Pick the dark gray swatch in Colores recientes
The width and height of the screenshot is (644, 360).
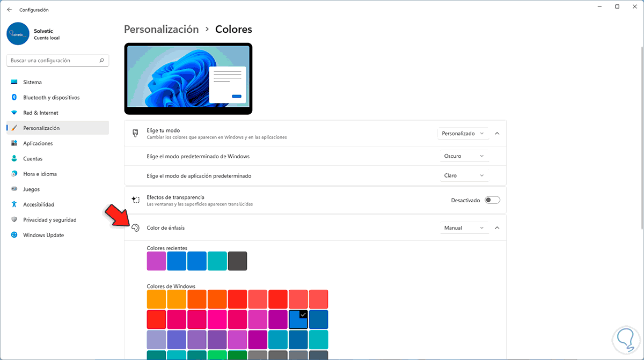(x=237, y=261)
